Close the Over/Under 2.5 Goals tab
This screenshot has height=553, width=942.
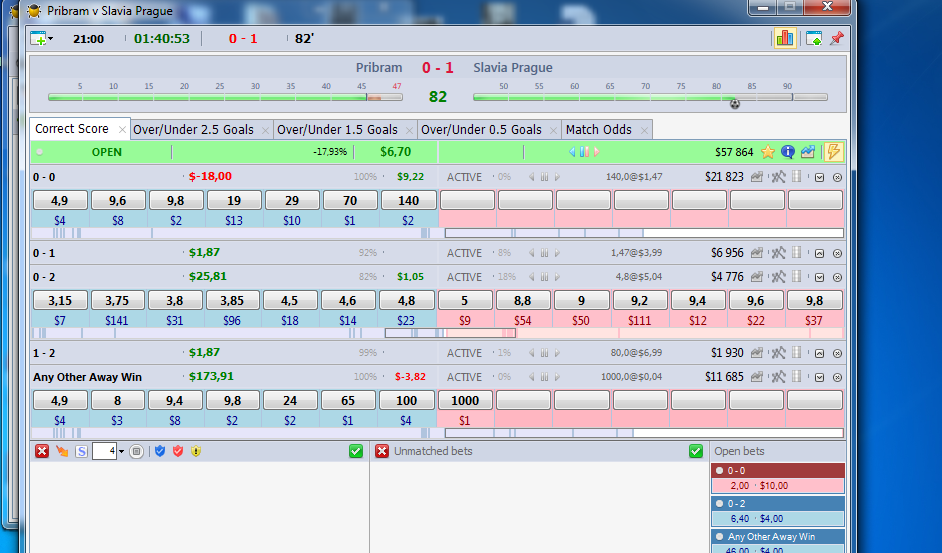pos(265,130)
